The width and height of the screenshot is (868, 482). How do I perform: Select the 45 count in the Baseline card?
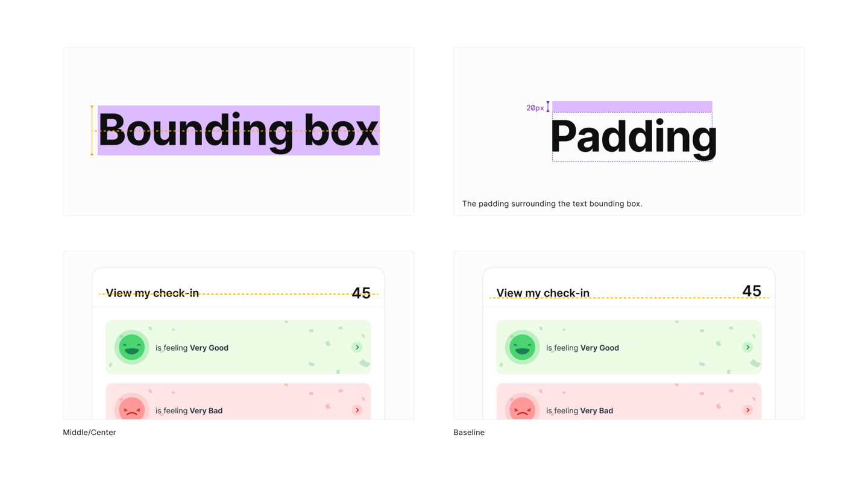click(x=752, y=291)
